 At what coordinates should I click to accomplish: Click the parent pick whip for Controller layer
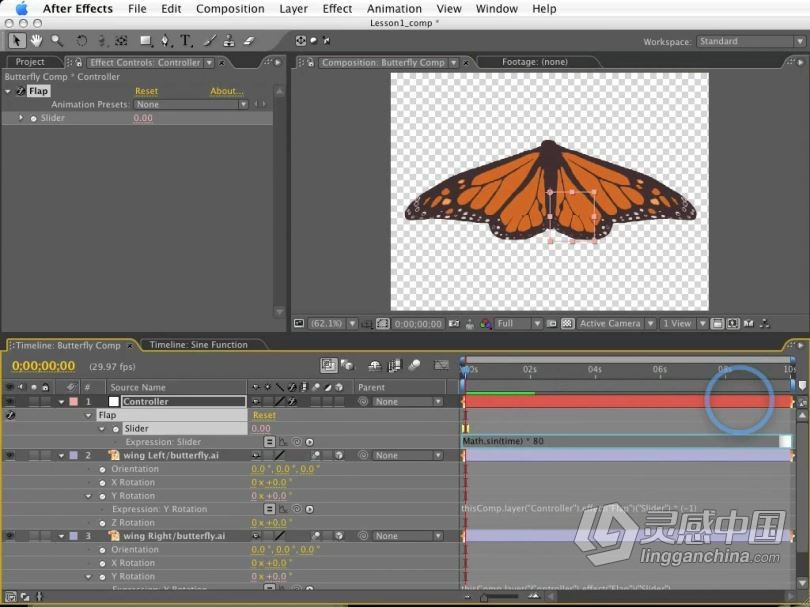pyautogui.click(x=363, y=401)
